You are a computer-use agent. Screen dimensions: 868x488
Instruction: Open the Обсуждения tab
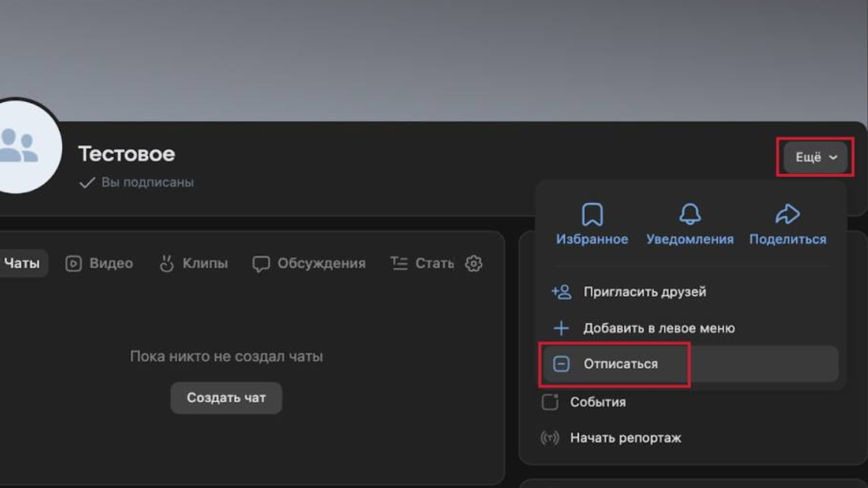pos(309,263)
